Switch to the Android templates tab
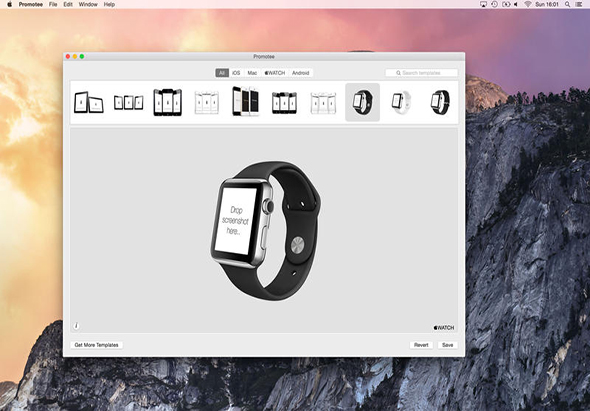Viewport: 590px width, 411px height. (301, 73)
